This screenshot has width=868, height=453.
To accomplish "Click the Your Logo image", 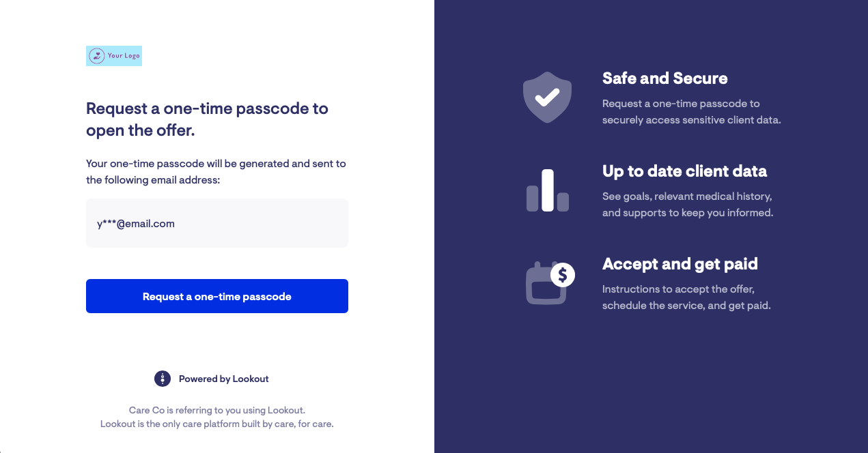I will pyautogui.click(x=114, y=56).
